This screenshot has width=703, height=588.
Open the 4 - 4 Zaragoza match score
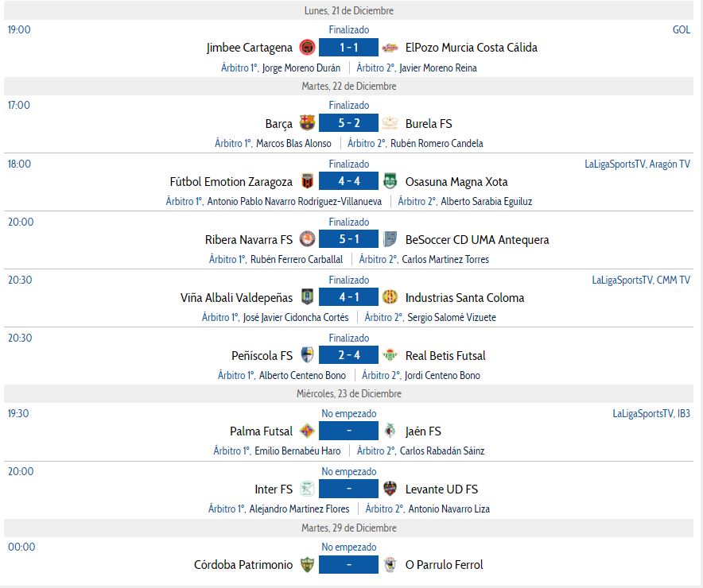coord(348,182)
